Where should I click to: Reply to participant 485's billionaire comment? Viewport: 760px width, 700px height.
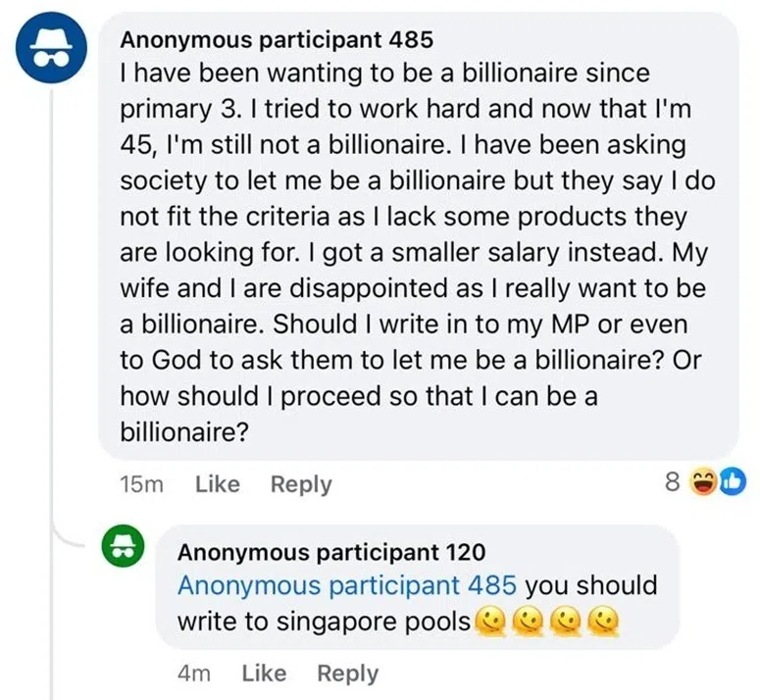coord(301,484)
